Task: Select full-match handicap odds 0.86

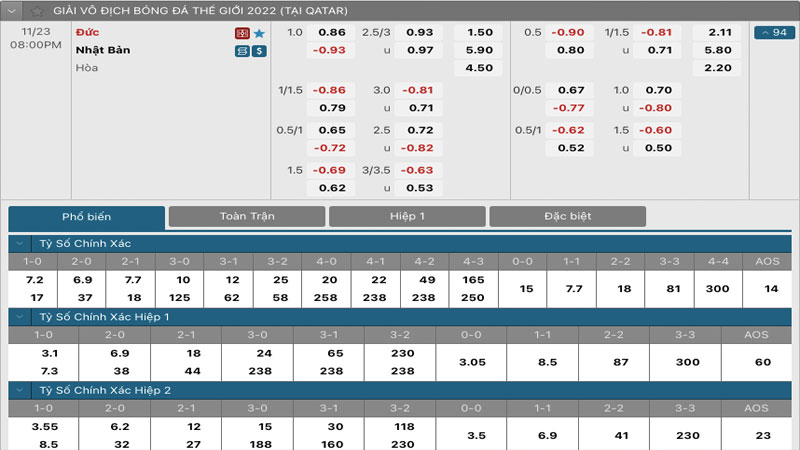Action: click(x=331, y=32)
